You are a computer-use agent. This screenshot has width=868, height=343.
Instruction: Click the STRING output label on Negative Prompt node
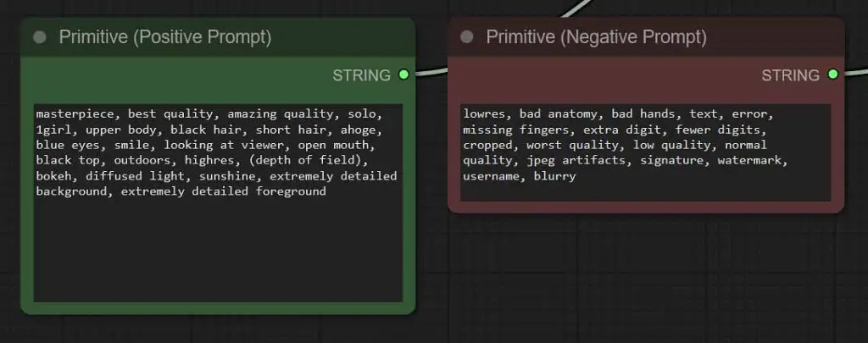(790, 75)
